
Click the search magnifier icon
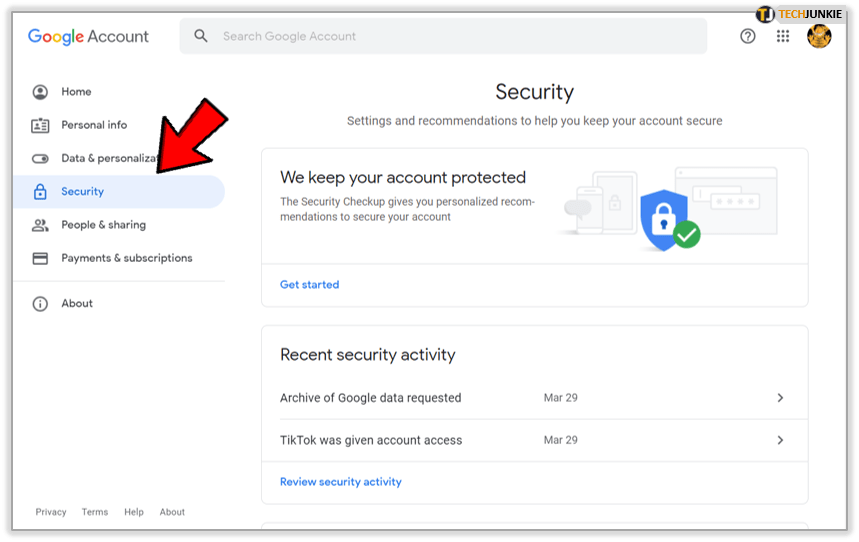tap(201, 36)
